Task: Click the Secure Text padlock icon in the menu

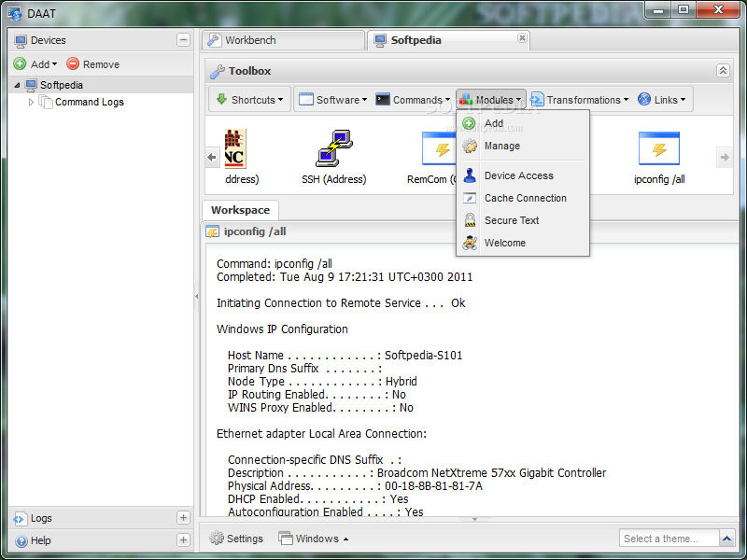Action: pos(470,220)
